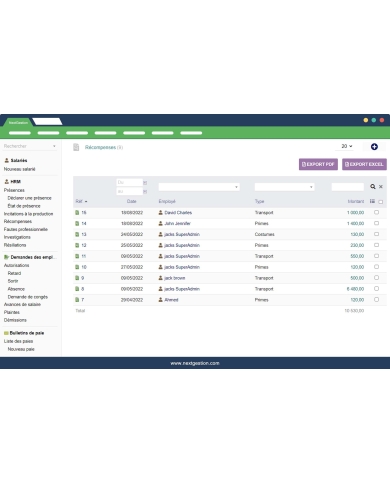Click the au end date field
Screen dimensions: 390x484
coord(129,191)
